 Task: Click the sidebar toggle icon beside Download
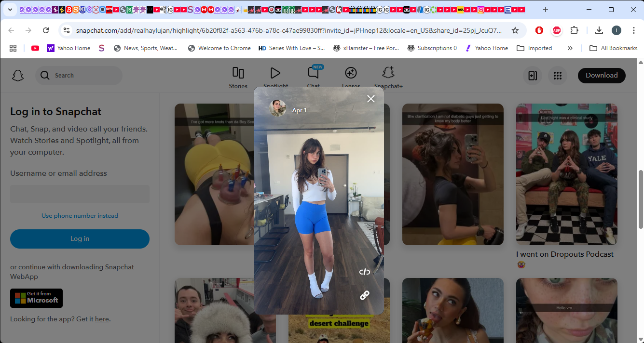tap(533, 76)
